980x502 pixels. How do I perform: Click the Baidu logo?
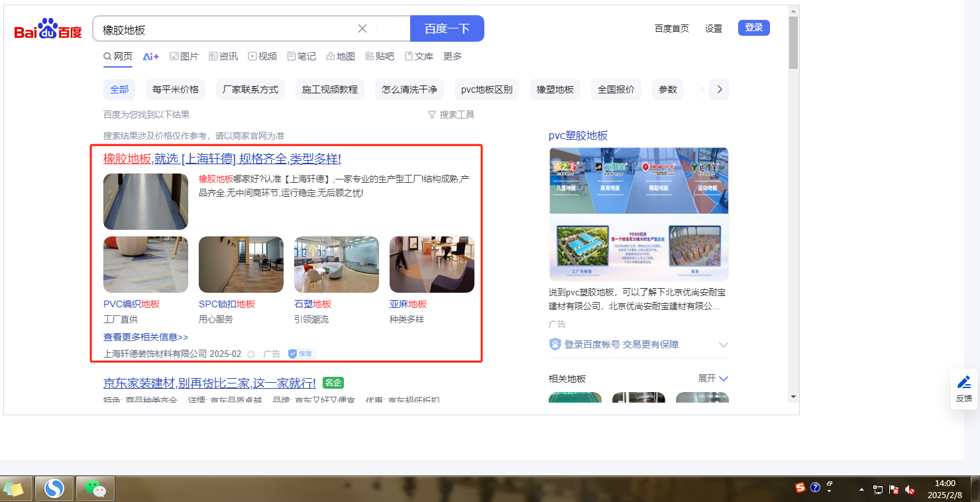click(48, 29)
